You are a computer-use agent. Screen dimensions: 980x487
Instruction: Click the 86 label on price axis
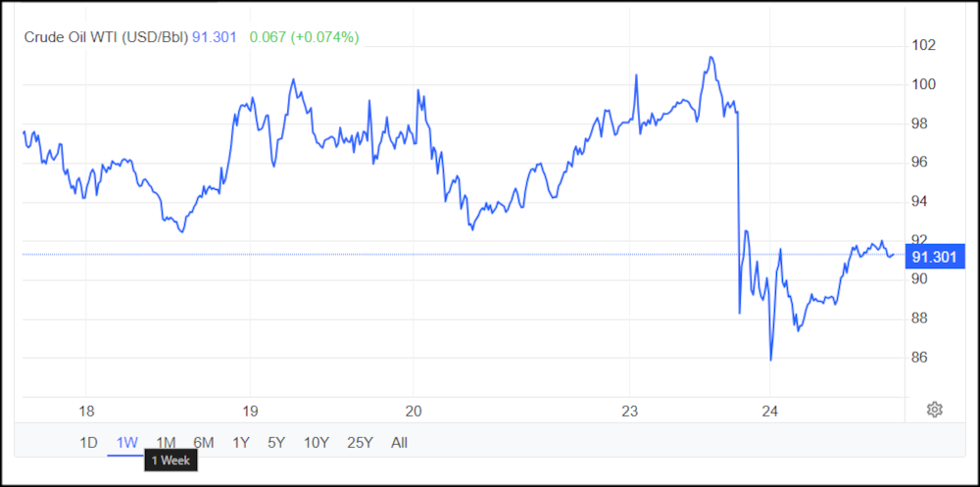[x=920, y=358]
